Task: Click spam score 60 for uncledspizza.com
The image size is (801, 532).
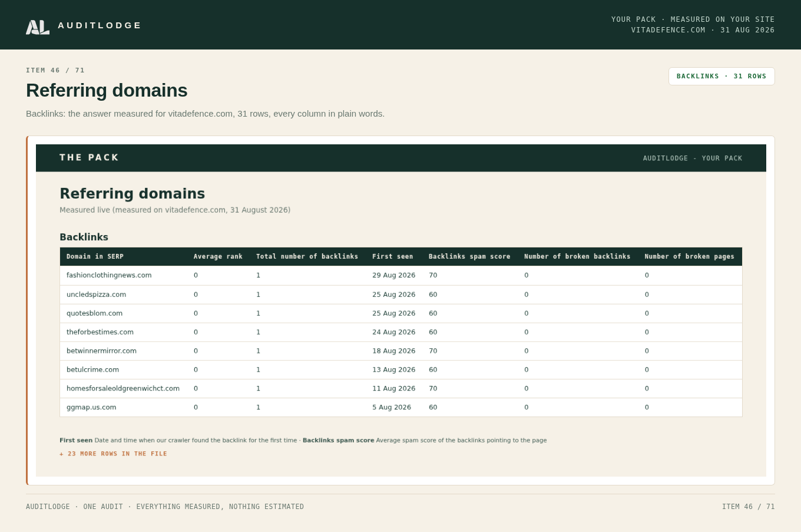Action: pos(433,295)
